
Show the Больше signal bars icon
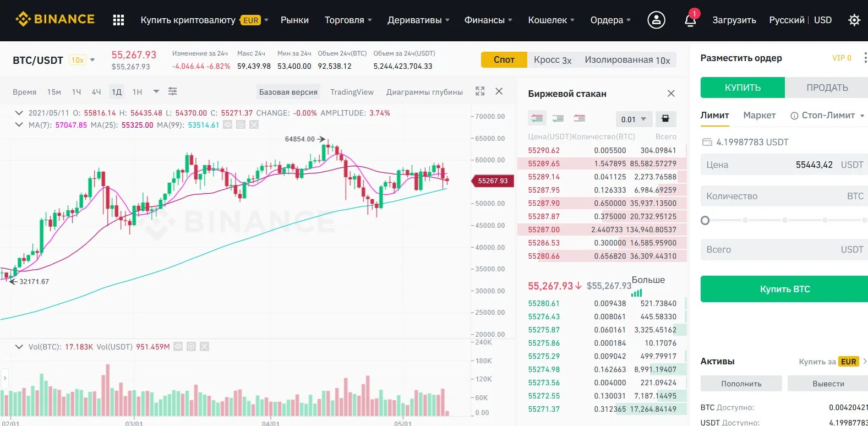pos(637,293)
